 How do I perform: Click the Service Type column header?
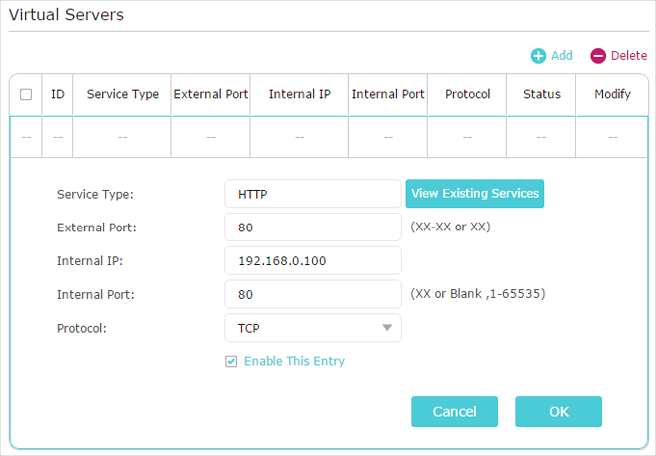122,95
